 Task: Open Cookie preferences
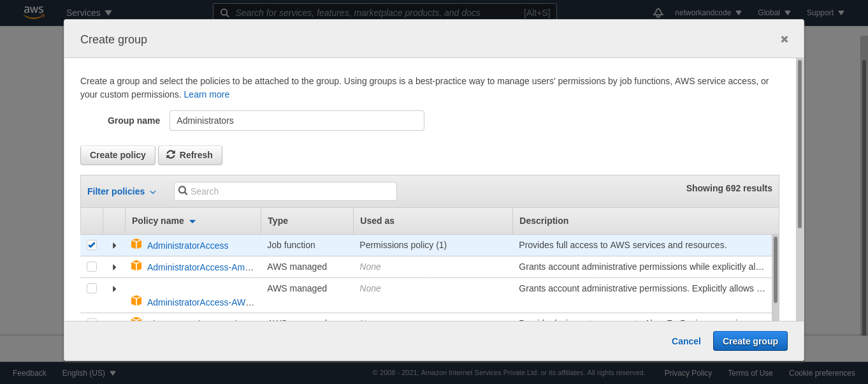coord(822,373)
